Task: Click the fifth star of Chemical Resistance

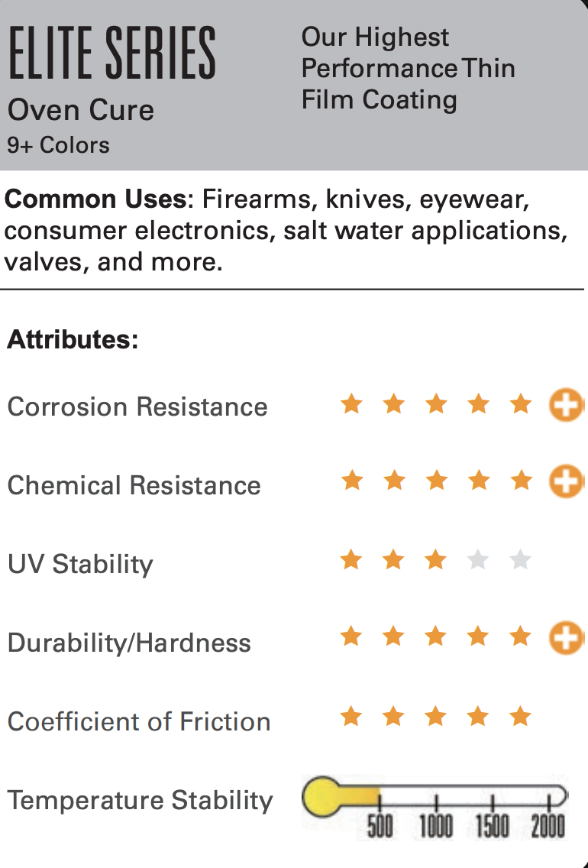Action: [521, 480]
